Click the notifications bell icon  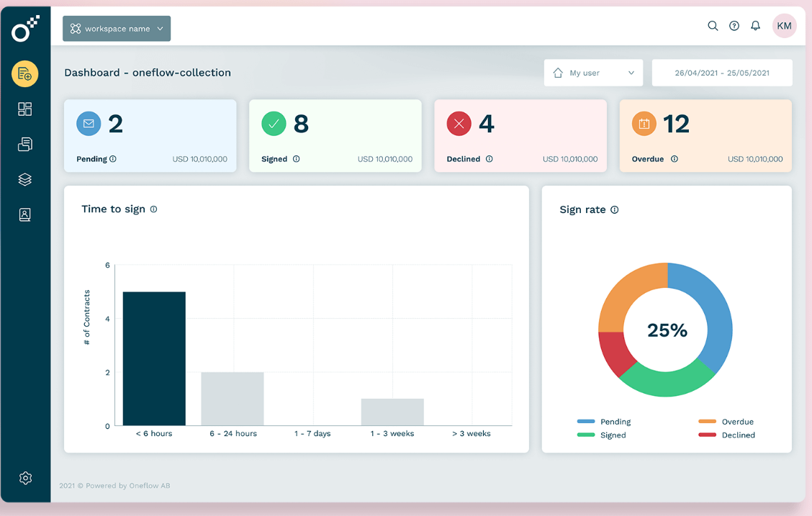(x=755, y=25)
